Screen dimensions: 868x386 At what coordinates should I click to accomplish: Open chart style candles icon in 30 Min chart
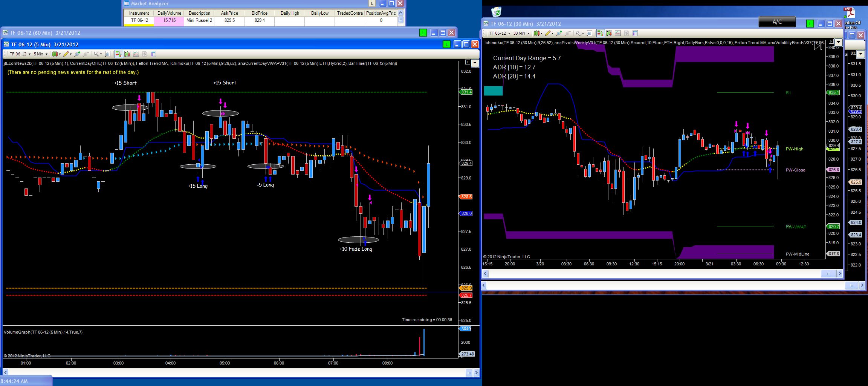(536, 33)
